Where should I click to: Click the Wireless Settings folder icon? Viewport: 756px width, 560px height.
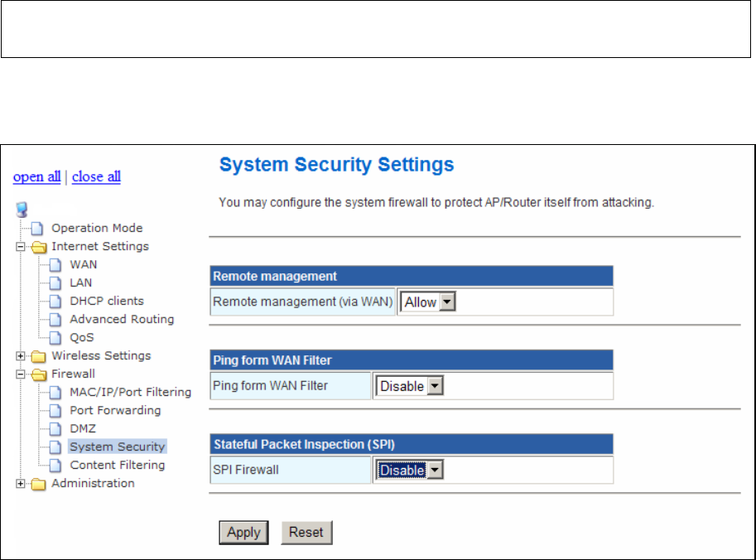39,356
